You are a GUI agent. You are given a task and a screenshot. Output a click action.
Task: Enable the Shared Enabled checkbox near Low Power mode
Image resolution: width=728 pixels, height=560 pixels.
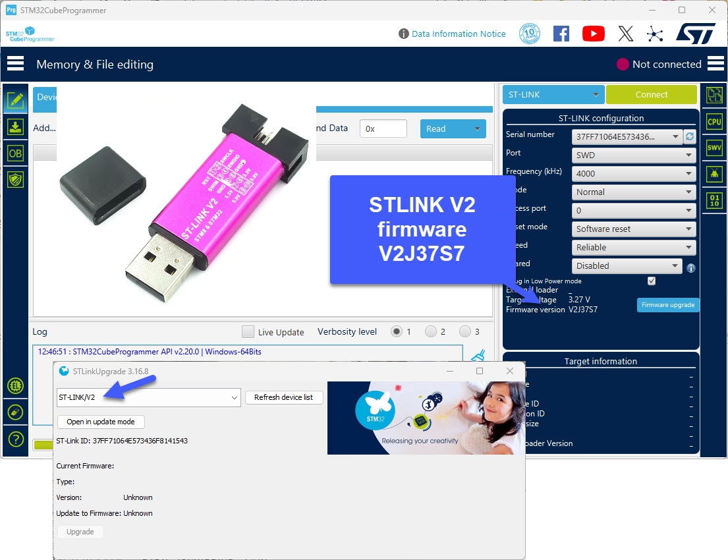651,281
